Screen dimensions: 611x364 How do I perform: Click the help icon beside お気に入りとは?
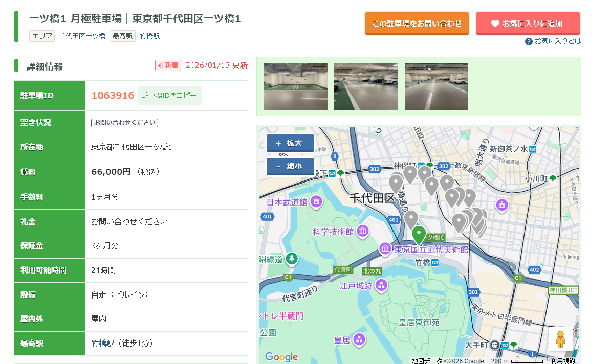coord(529,41)
